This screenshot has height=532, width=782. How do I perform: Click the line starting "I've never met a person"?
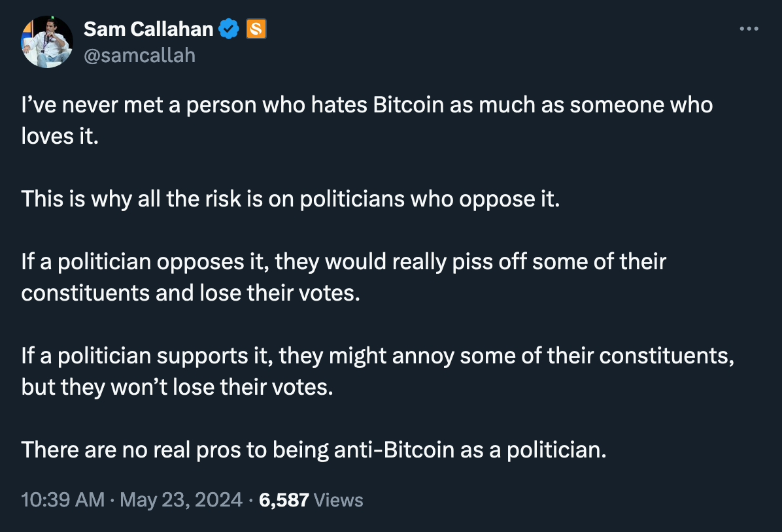point(367,105)
